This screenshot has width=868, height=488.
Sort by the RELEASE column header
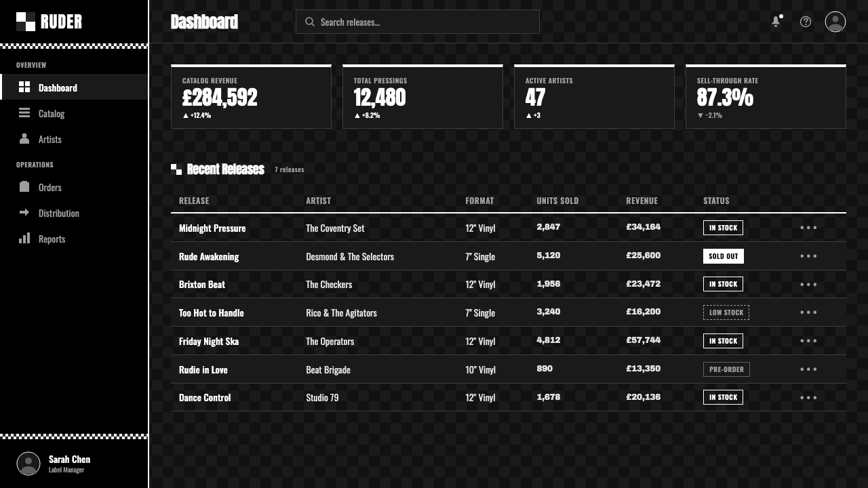coord(194,201)
